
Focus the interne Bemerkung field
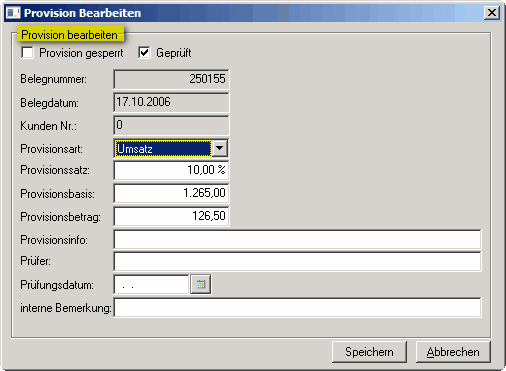[297, 307]
